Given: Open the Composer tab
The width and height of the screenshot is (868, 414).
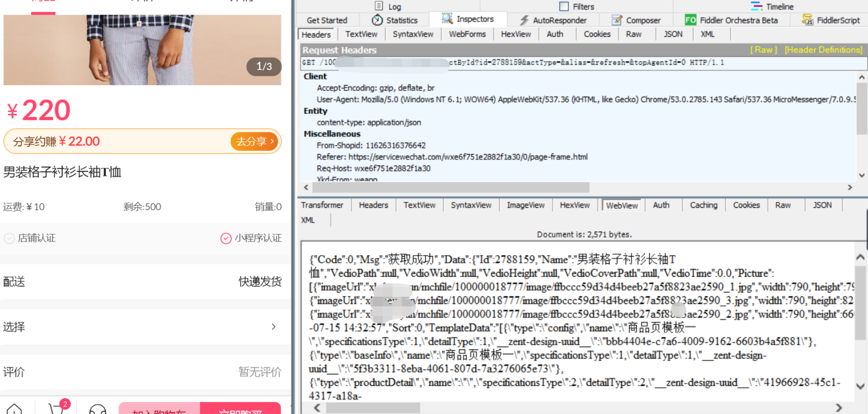Looking at the screenshot, I should [636, 20].
